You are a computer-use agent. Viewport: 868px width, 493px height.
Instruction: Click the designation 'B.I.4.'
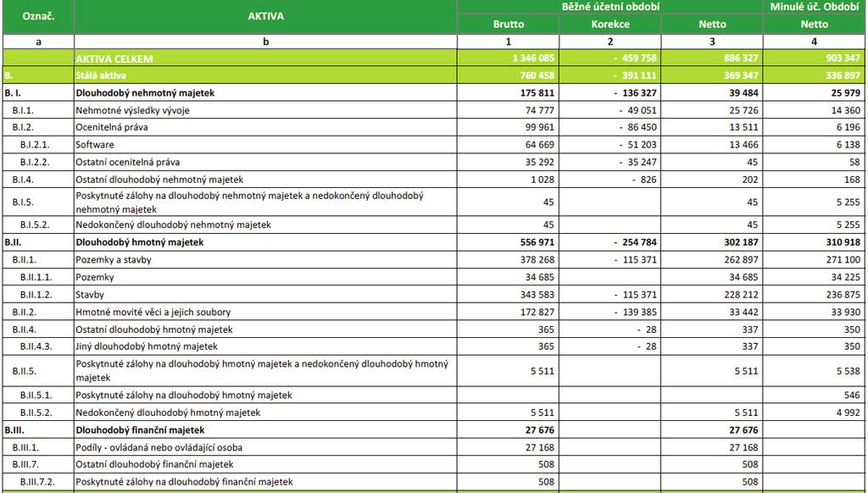click(x=25, y=180)
